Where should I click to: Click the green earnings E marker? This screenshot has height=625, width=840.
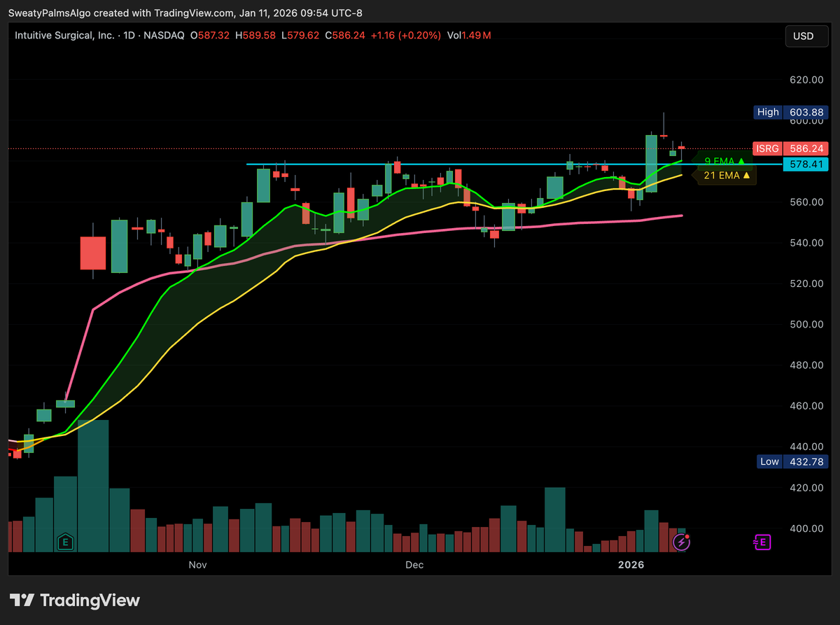[65, 542]
